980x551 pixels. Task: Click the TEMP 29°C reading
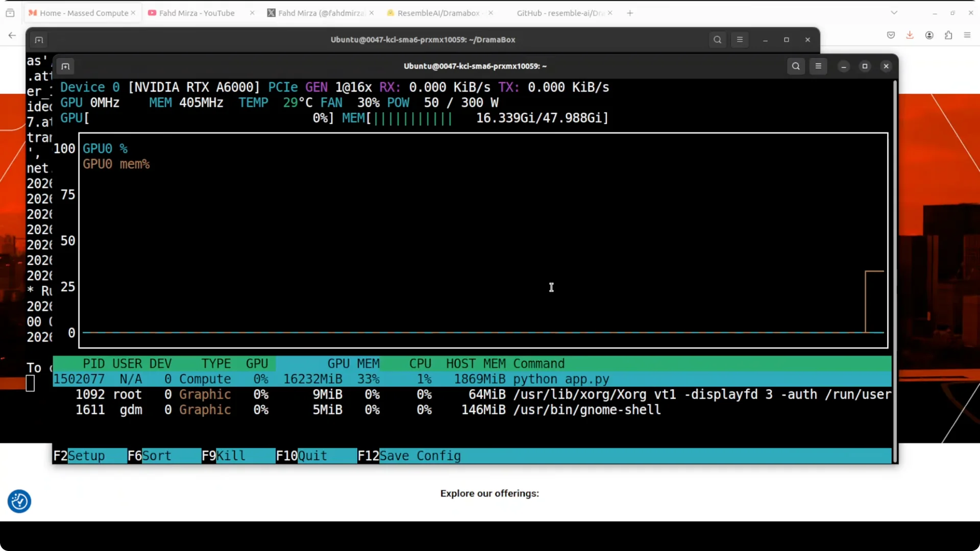pyautogui.click(x=275, y=103)
